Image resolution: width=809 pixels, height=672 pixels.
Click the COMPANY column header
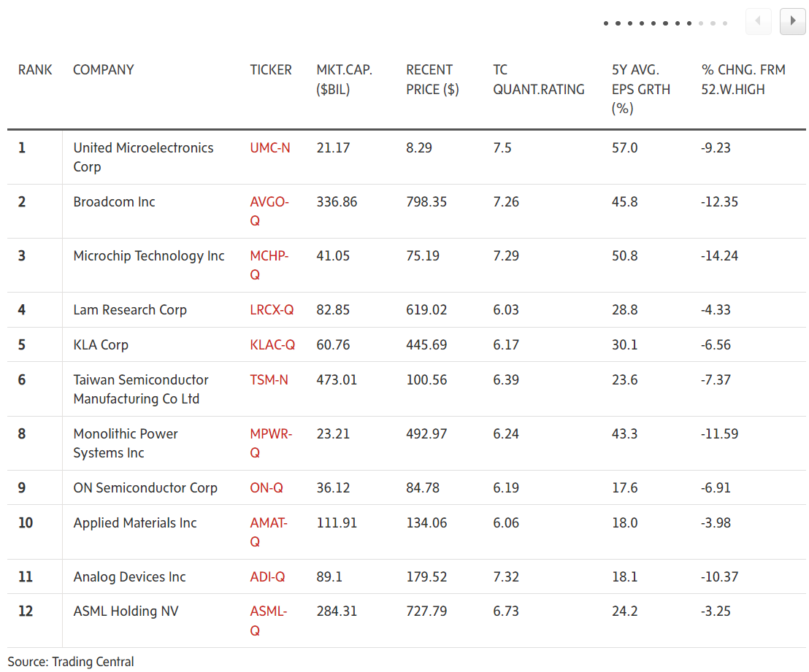[x=103, y=69]
